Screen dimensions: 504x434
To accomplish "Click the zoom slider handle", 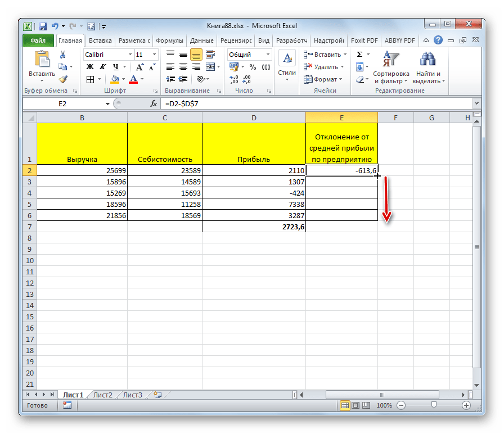I will 434,405.
